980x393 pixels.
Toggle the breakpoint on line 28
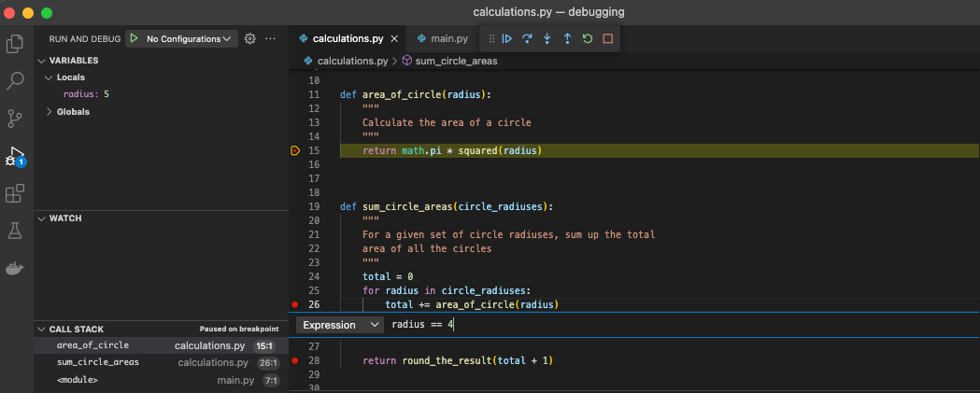click(295, 361)
